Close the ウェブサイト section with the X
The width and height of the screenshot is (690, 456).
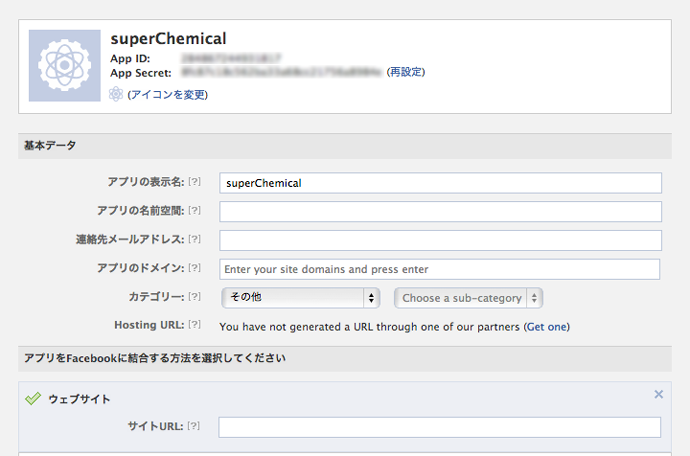(x=658, y=394)
